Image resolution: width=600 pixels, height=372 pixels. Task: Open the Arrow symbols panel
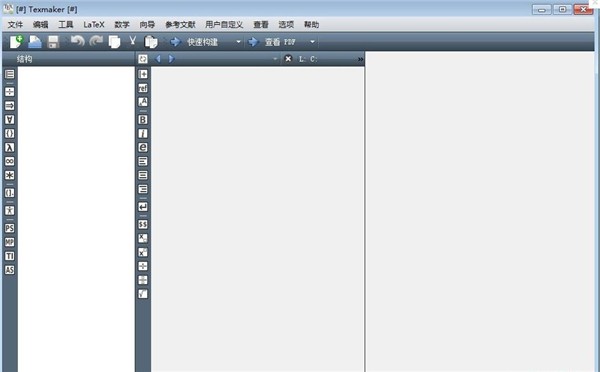[x=10, y=106]
